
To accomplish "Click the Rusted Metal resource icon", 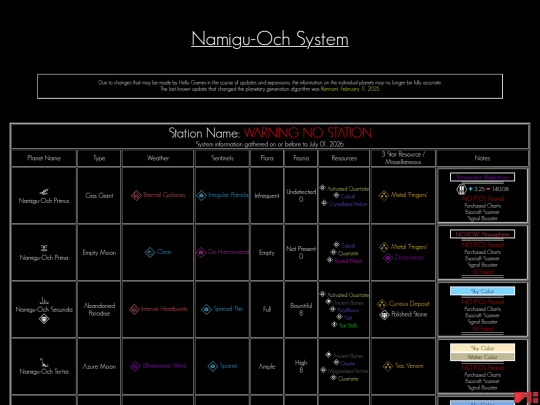I will [330, 260].
